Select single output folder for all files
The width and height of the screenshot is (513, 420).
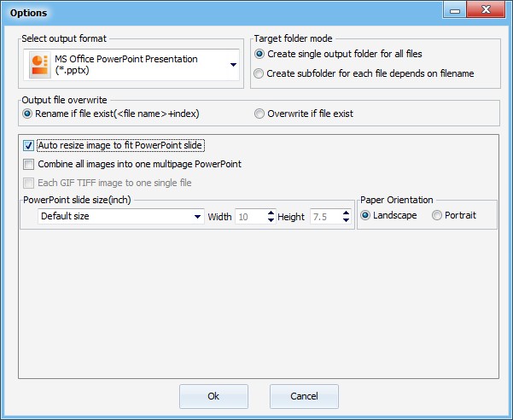[259, 54]
